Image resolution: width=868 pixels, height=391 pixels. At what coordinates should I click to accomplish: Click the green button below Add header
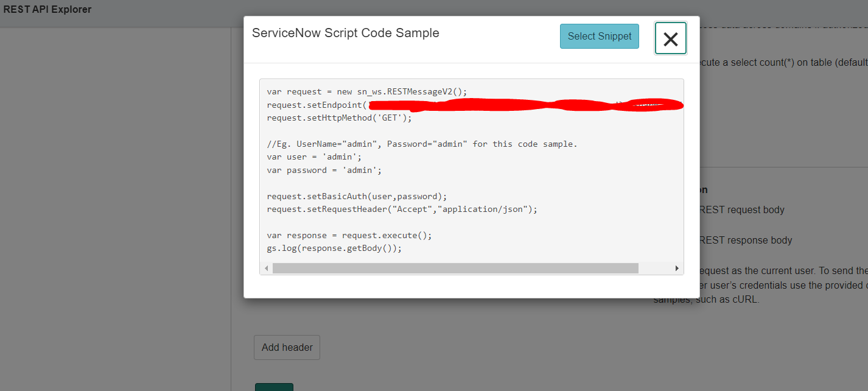click(x=274, y=387)
